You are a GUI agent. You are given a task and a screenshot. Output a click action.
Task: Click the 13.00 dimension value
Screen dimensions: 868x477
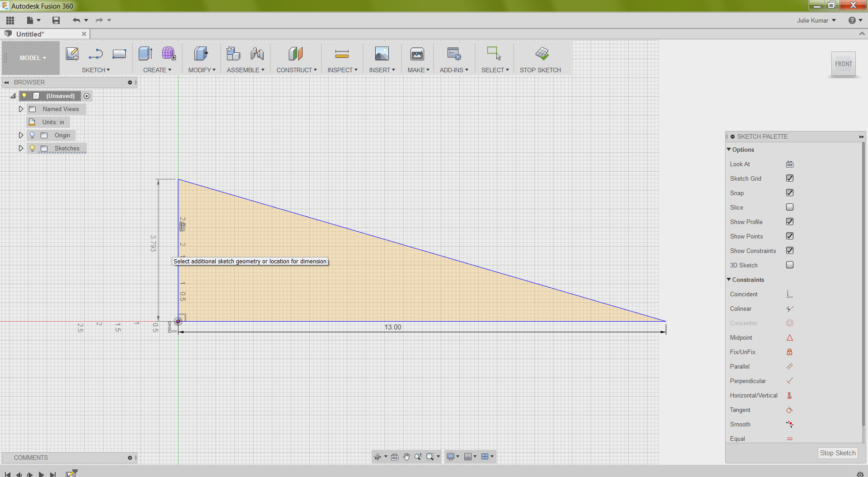(393, 327)
